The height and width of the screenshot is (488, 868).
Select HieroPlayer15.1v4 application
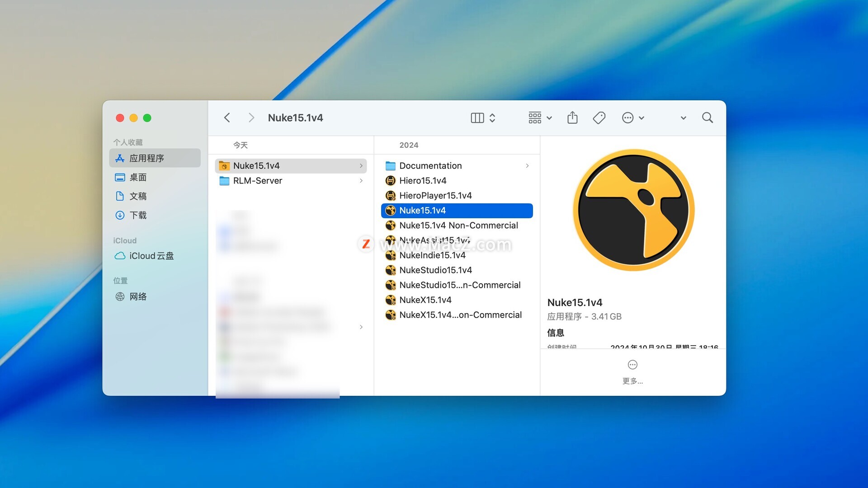(x=457, y=196)
